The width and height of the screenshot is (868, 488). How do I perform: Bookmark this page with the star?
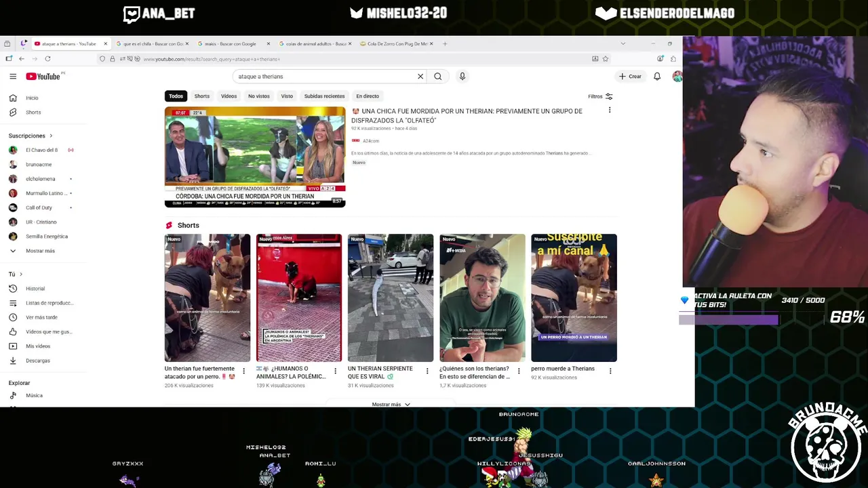tap(606, 59)
